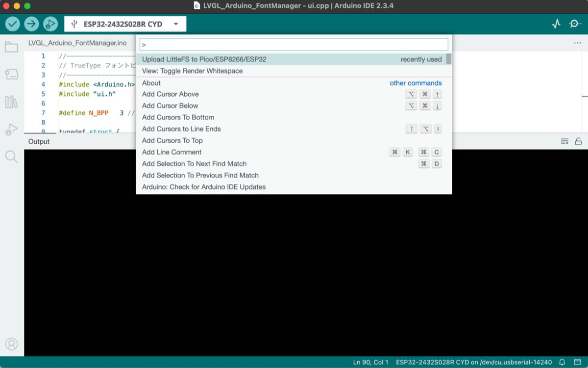
Task: Click the Output panel clear icon
Action: tap(564, 141)
